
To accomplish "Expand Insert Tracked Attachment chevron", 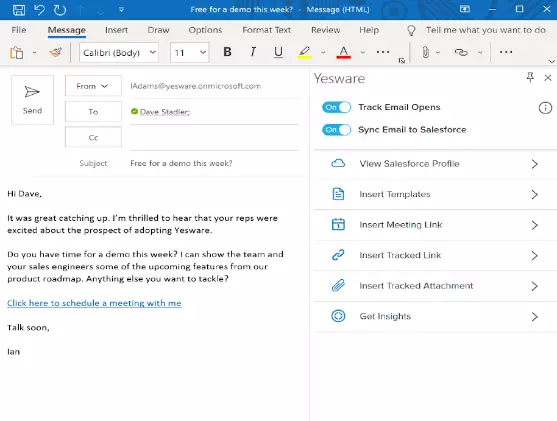I will [x=535, y=286].
